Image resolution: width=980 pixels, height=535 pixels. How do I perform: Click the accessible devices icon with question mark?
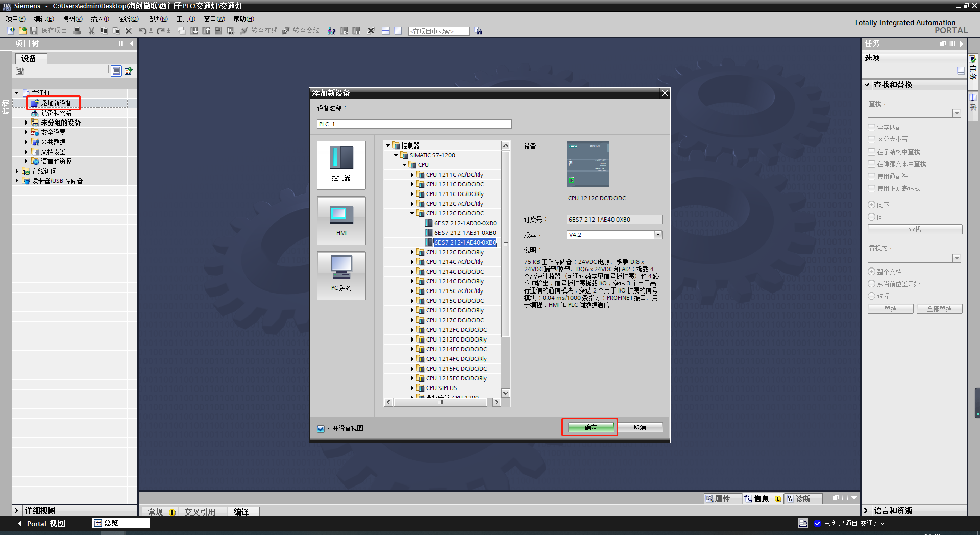(x=332, y=31)
